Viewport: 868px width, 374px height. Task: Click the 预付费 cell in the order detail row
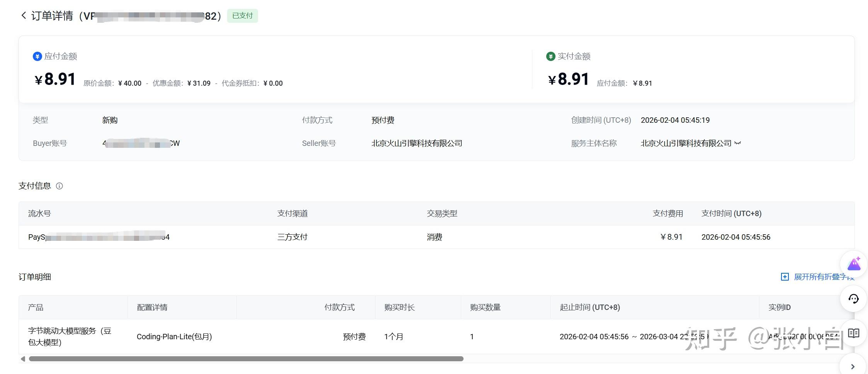354,337
